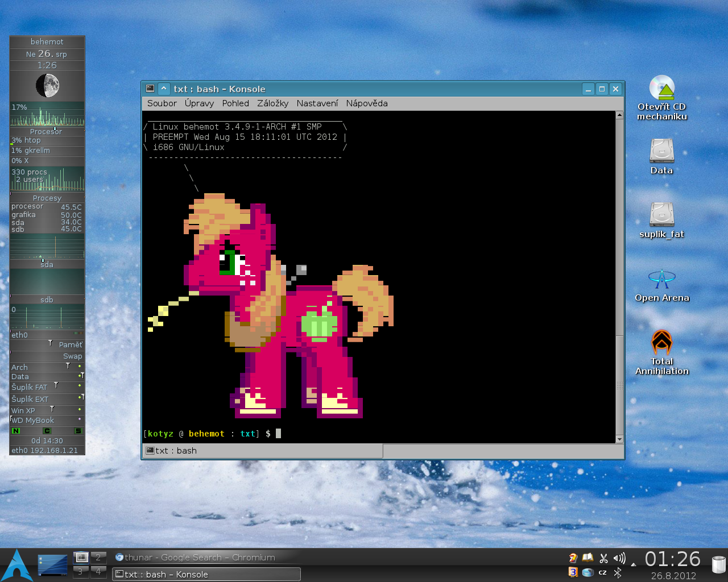The image size is (728, 582).
Task: Open suplik_fat drive desktop icon
Action: [662, 220]
